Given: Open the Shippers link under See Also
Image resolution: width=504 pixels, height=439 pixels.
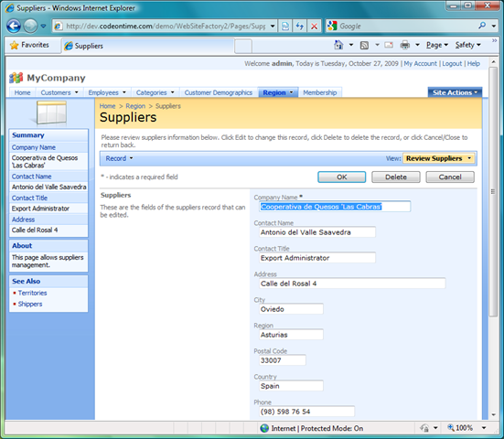Looking at the screenshot, I should [30, 304].
